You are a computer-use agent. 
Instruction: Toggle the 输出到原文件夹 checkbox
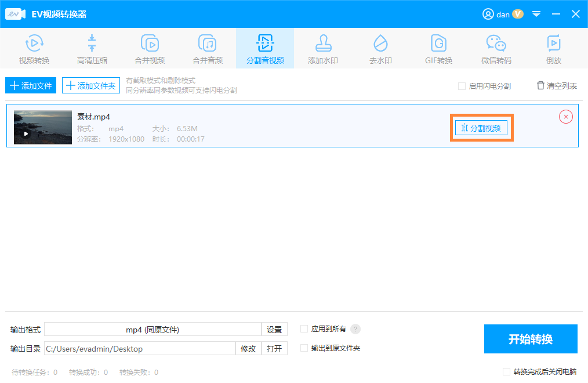[304, 348]
